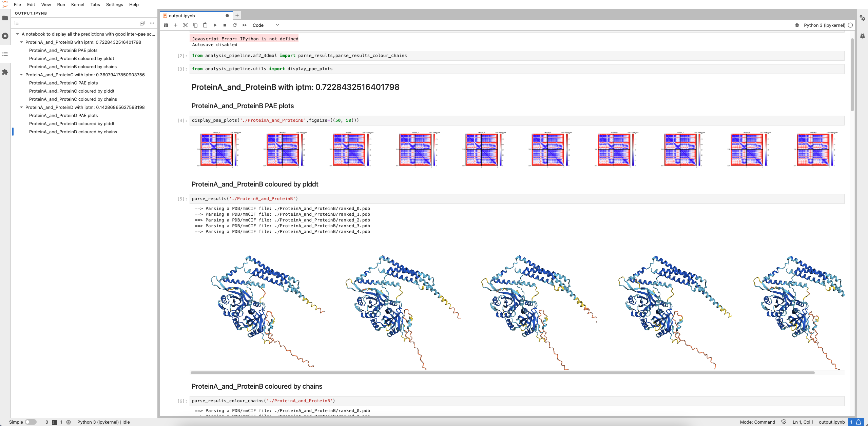Interrupt the kernel with the stop button

point(225,25)
